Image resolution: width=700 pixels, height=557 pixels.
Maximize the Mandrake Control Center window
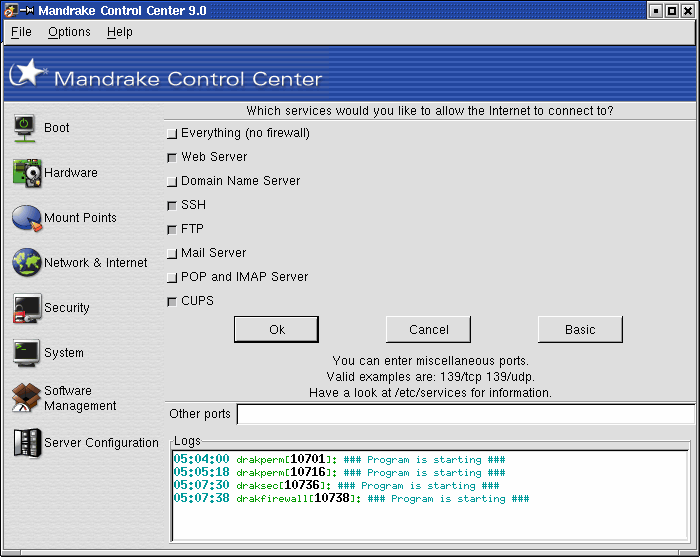pyautogui.click(x=671, y=11)
